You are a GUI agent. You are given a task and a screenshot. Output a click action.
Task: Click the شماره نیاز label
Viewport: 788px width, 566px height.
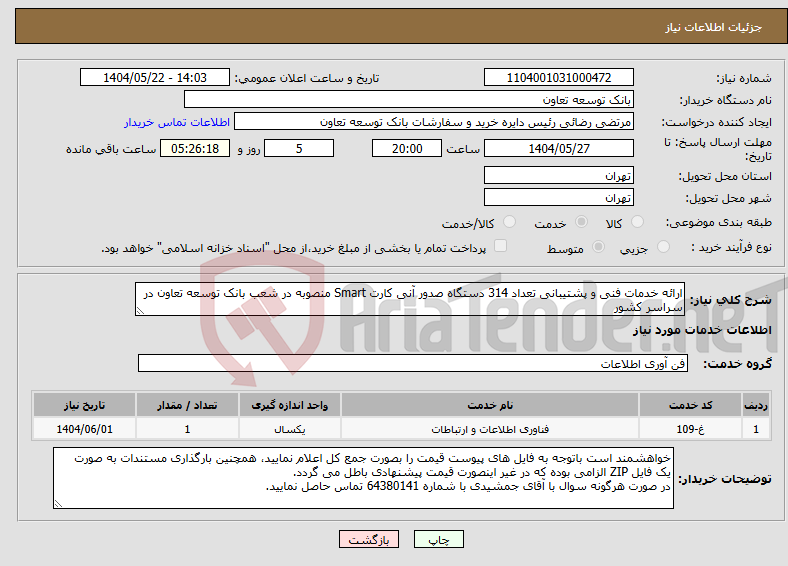coord(744,78)
